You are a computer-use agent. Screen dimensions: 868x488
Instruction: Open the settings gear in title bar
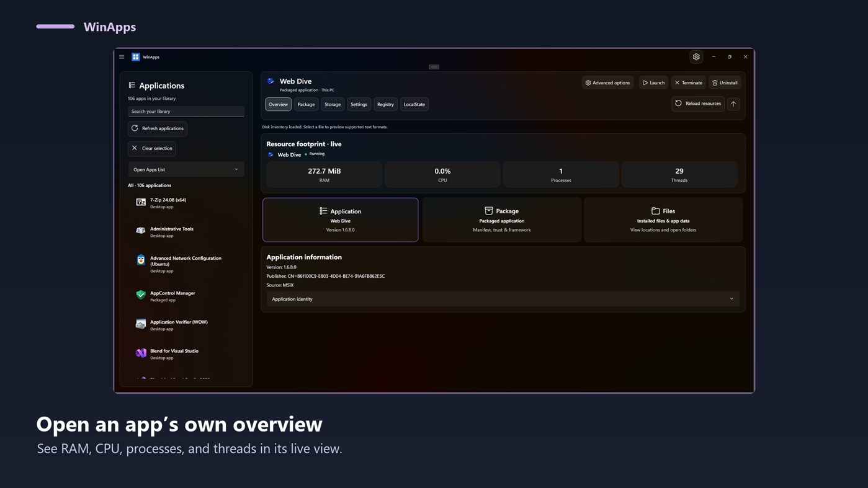point(696,57)
